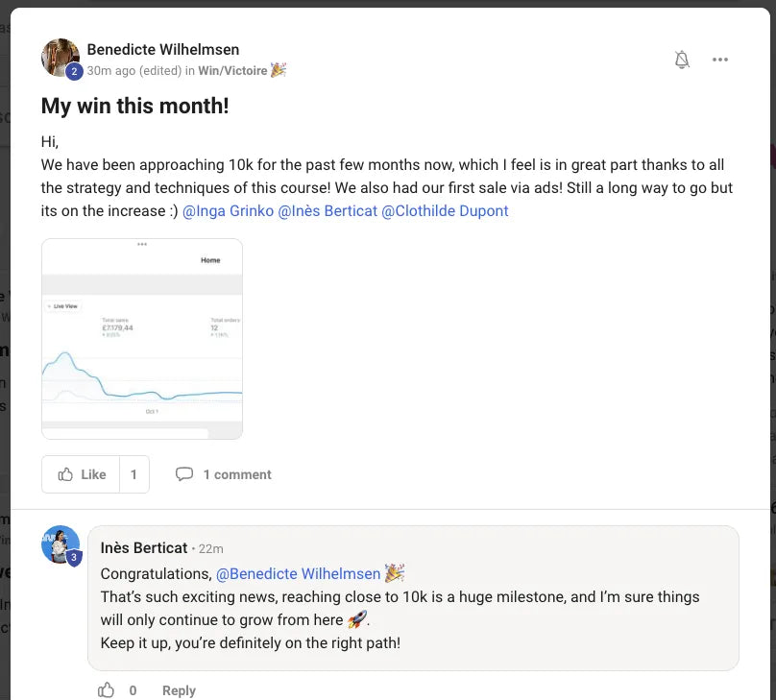Like the comment with thumbs-up icon

106,690
